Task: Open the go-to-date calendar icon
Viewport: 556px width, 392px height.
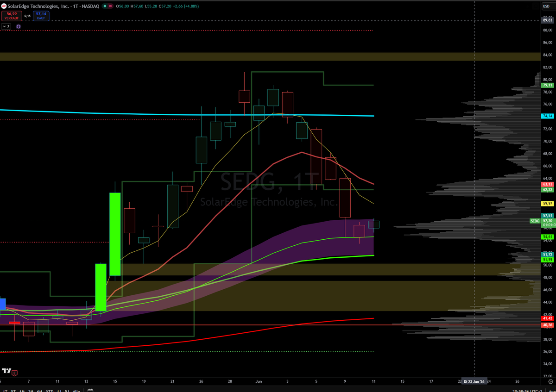Action: point(90,391)
